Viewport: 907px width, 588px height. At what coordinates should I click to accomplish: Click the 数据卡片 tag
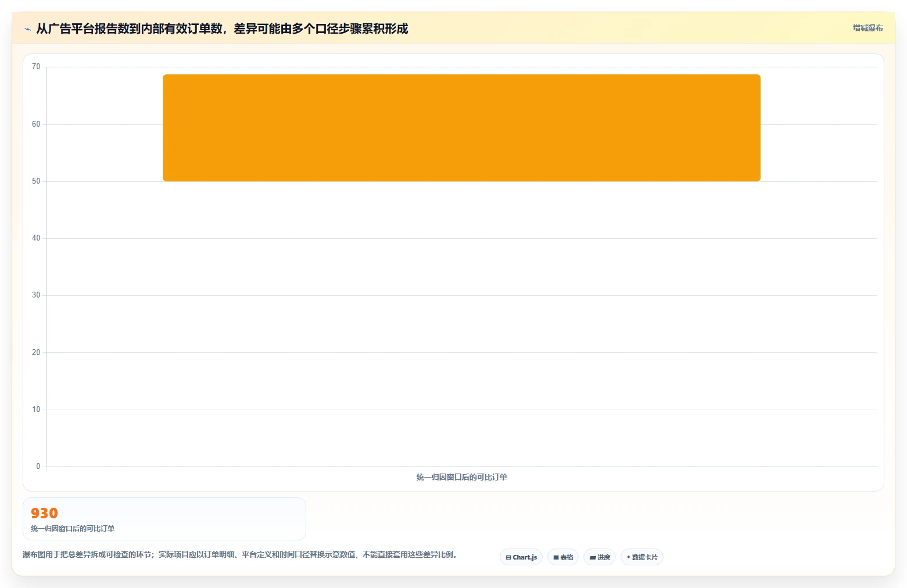point(642,557)
